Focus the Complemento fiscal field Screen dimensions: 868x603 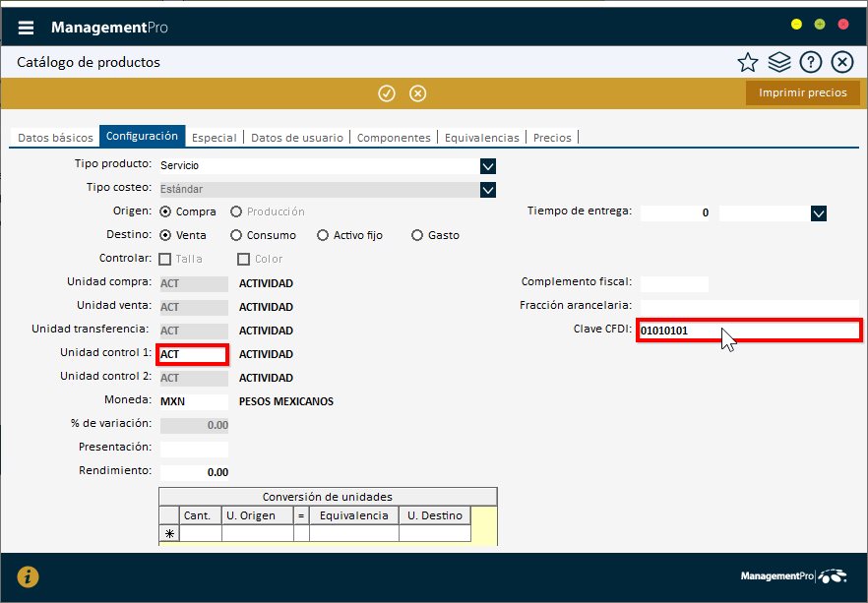tap(674, 284)
